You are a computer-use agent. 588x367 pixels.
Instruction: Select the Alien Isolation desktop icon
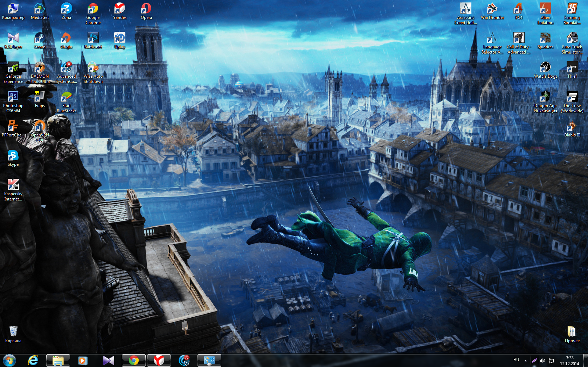tap(545, 14)
